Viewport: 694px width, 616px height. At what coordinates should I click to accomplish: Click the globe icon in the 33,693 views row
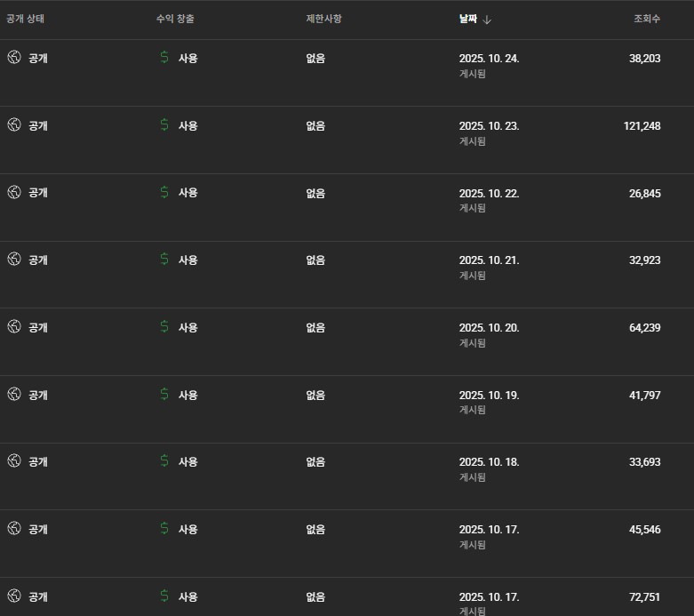tap(14, 461)
